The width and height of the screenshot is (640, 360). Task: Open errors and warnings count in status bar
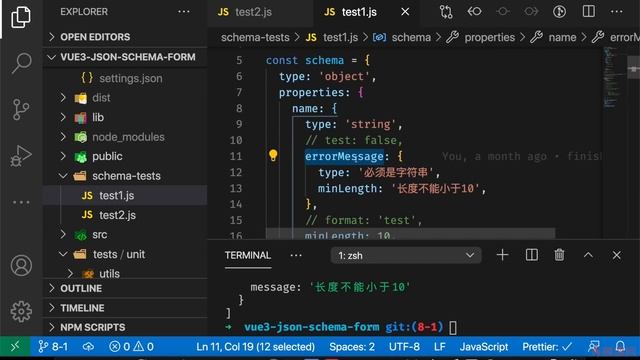(x=131, y=347)
